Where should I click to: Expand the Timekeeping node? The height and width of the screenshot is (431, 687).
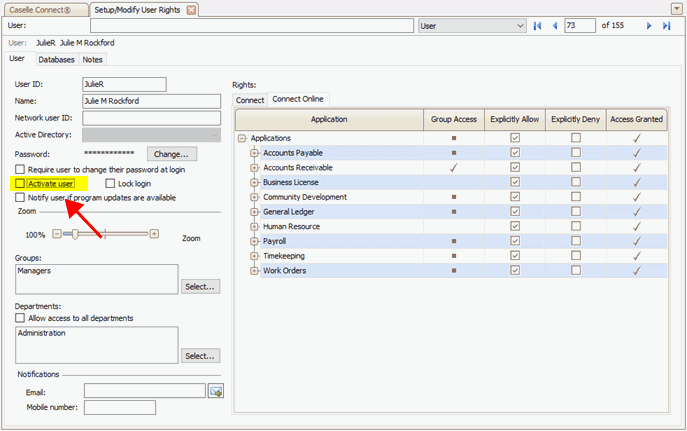tap(254, 256)
